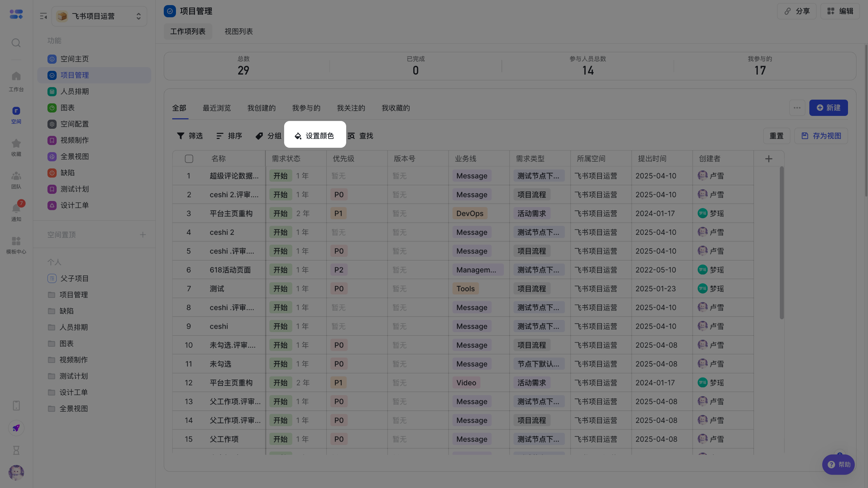This screenshot has width=868, height=488.
Task: Open the row named 618活动页面
Action: click(230, 270)
